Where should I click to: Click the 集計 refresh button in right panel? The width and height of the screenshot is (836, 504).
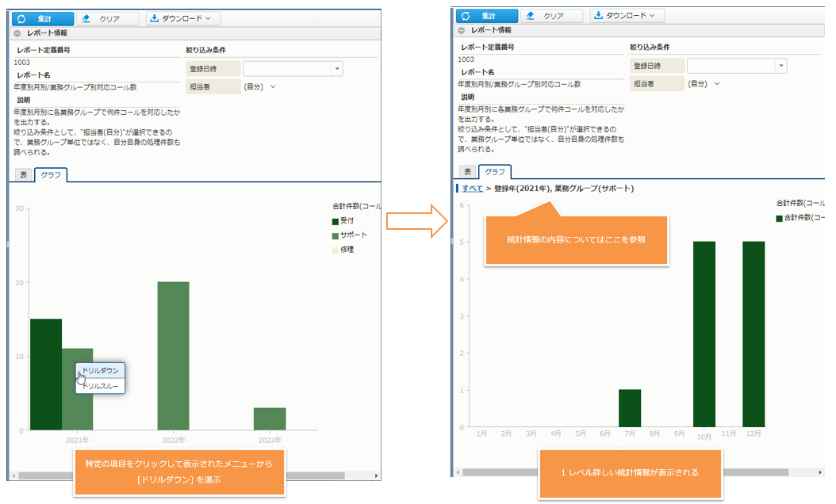[486, 16]
